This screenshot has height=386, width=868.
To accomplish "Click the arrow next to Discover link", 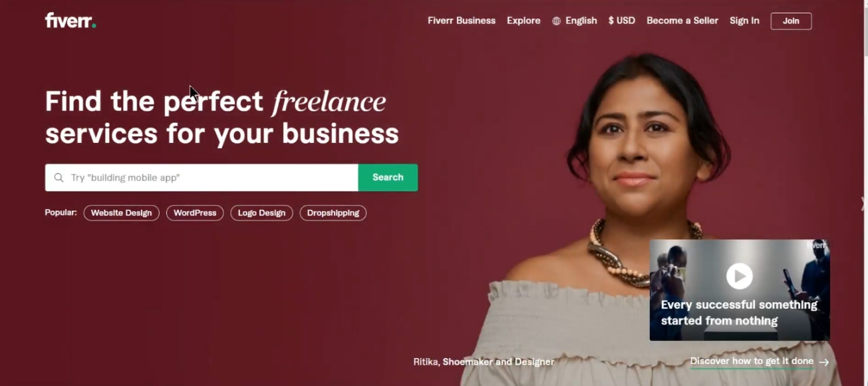I will coord(823,362).
